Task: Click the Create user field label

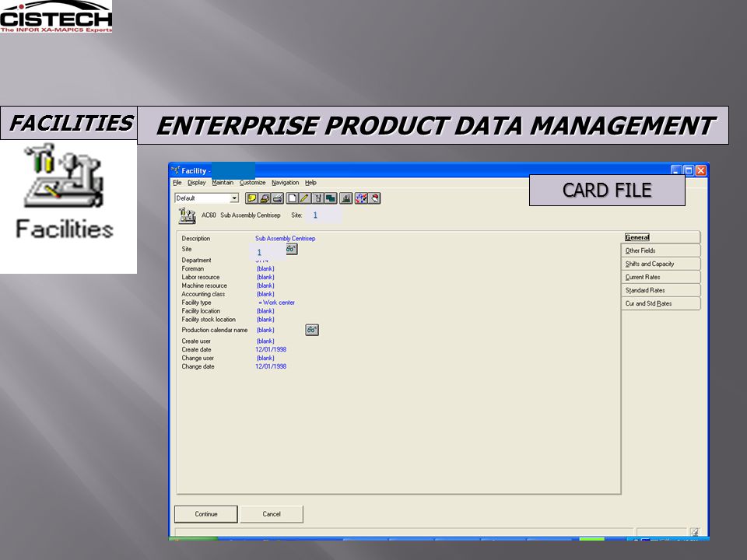Action: point(196,341)
